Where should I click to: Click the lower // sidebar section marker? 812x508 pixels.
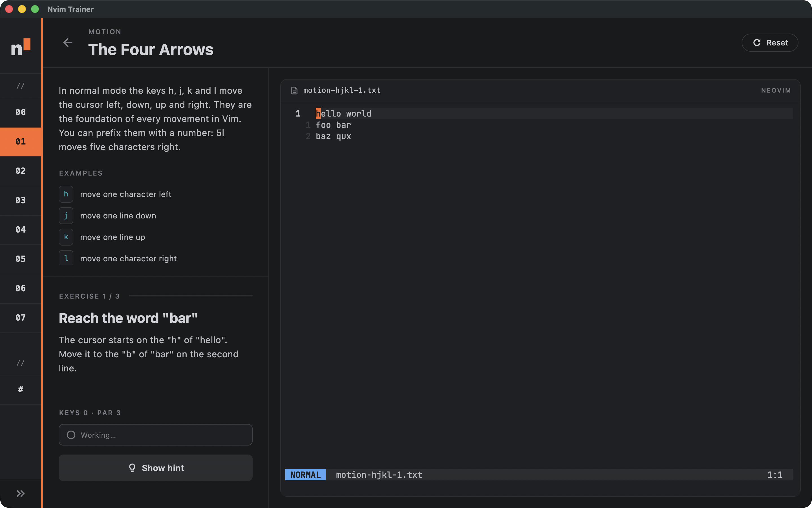pyautogui.click(x=21, y=363)
